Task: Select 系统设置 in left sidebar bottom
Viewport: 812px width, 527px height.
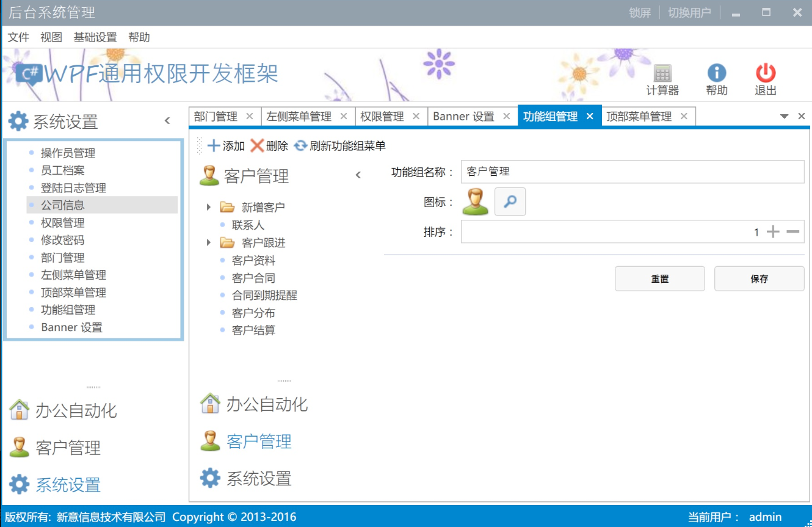Action: click(55, 485)
